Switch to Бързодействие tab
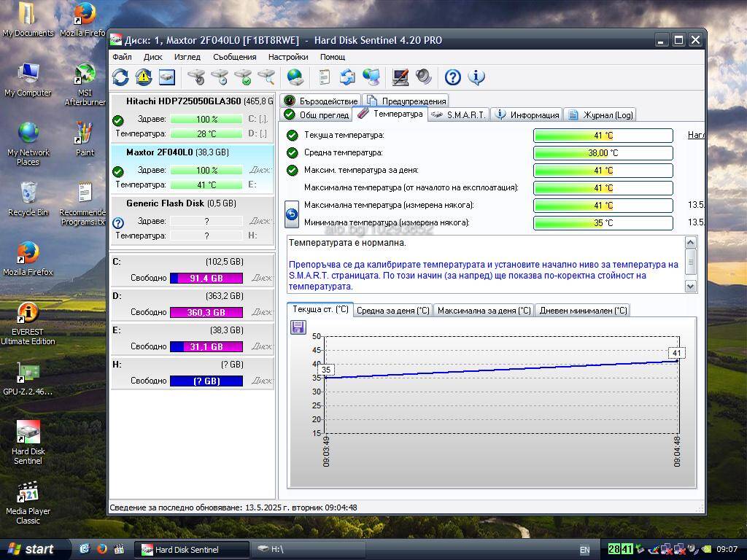Screen dimensions: 747x560 (321, 101)
